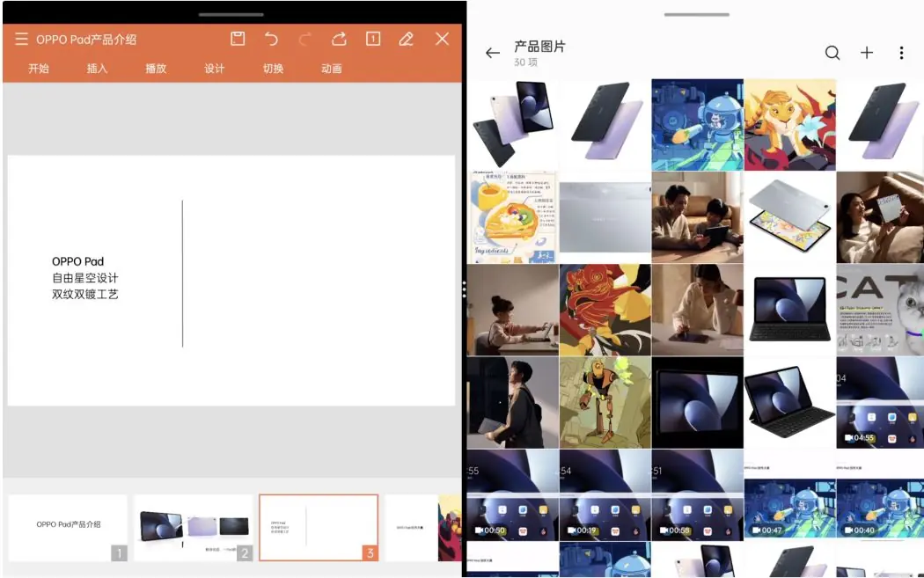Open the CAT poster image with the cat
This screenshot has width=924, height=578.
[880, 310]
